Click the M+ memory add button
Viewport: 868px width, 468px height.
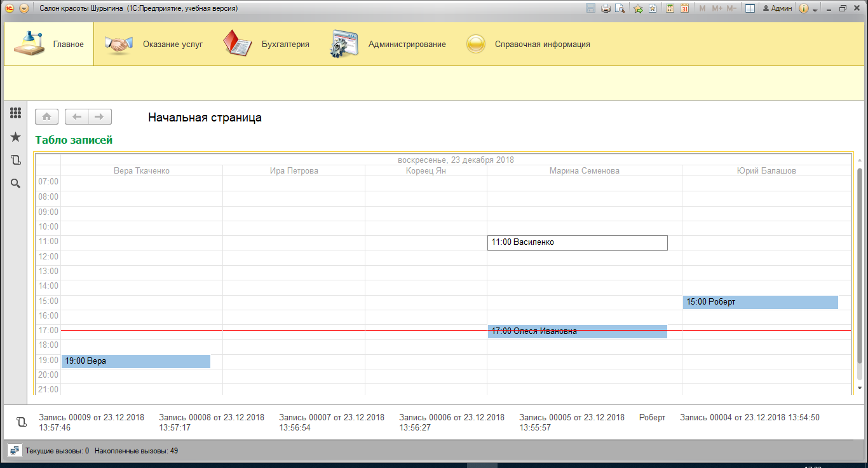pos(717,8)
